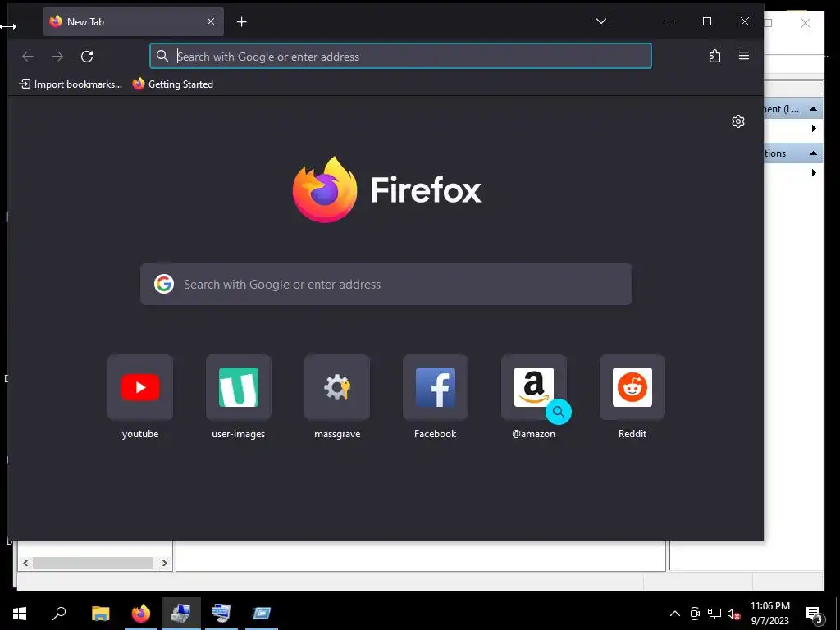Open the Firefox hamburger application menu
Image resolution: width=840 pixels, height=630 pixels.
click(743, 56)
